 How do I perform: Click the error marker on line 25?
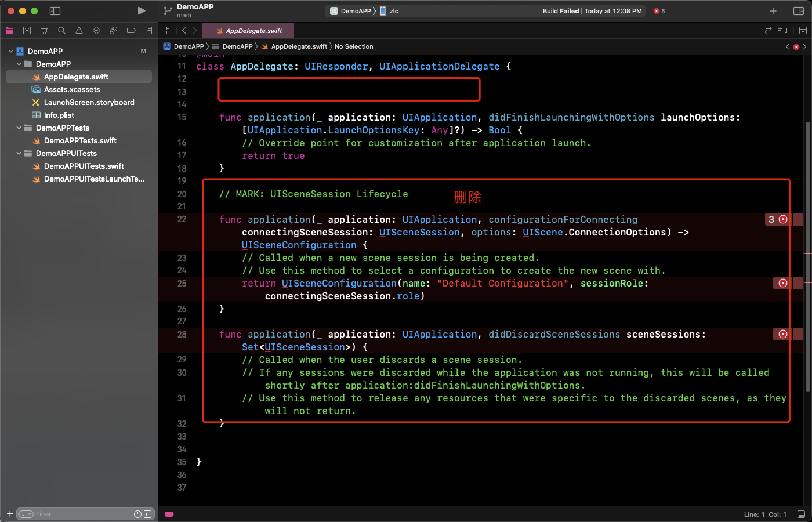(782, 283)
